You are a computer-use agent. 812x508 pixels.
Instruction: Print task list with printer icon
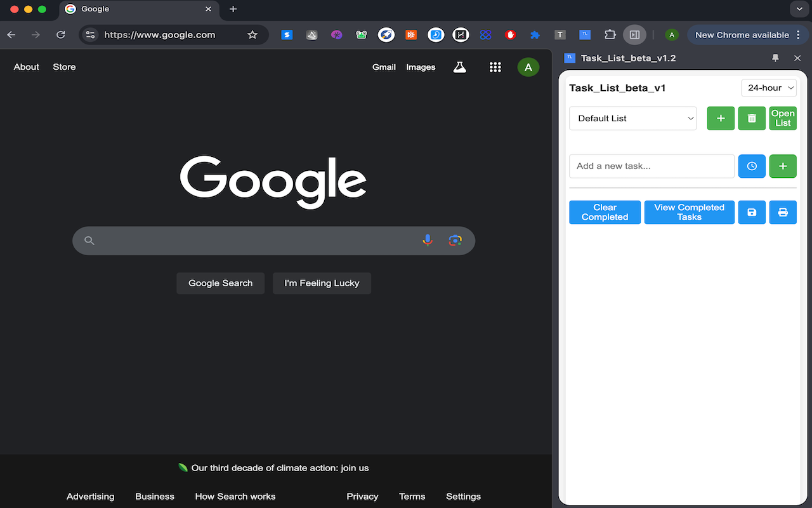(783, 212)
